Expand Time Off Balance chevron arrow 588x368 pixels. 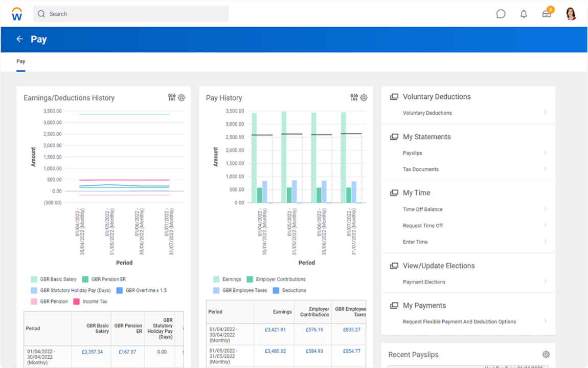click(546, 209)
